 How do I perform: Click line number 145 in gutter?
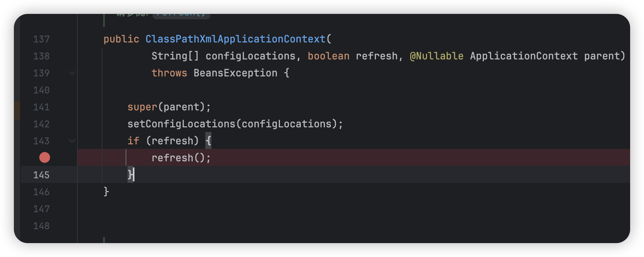tap(41, 175)
